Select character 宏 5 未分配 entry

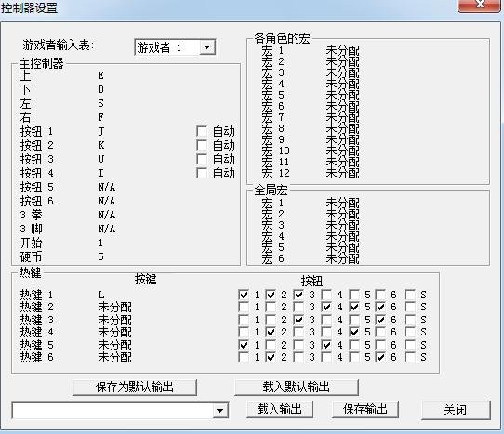click(342, 95)
